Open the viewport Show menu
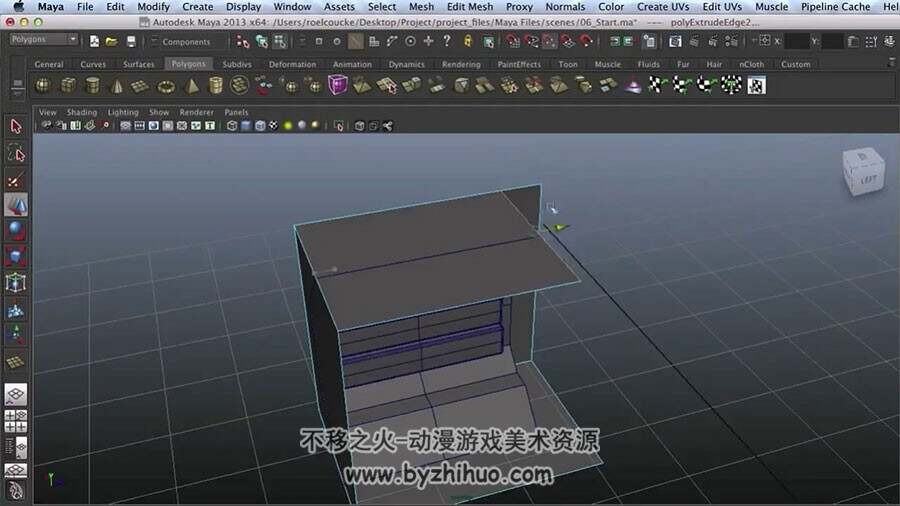 [x=159, y=112]
